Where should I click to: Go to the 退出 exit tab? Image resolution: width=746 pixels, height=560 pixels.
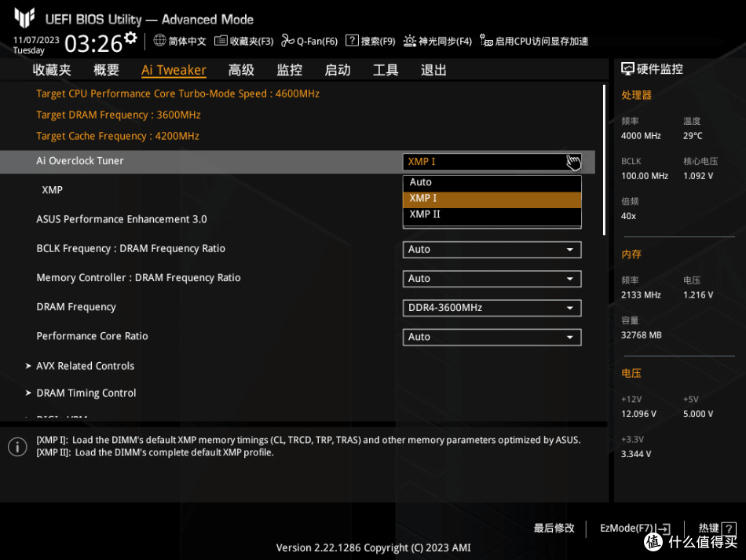(x=433, y=71)
